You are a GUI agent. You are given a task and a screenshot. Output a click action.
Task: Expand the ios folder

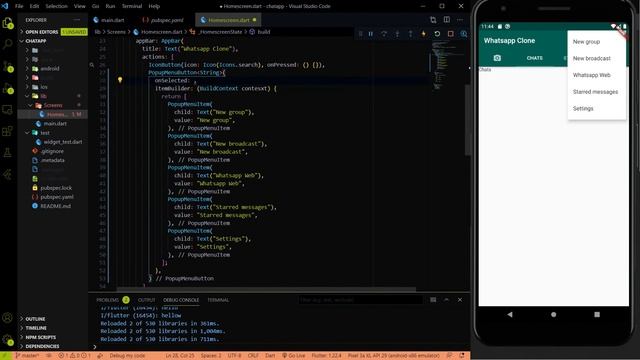(44, 87)
